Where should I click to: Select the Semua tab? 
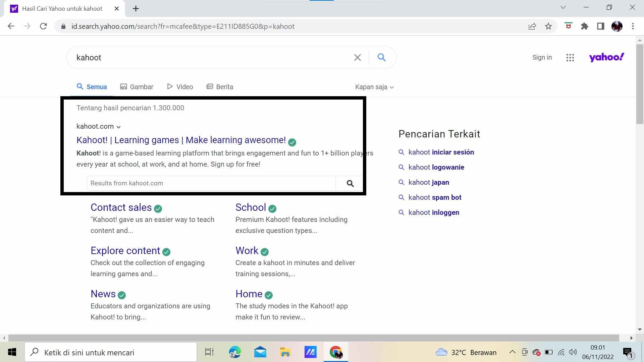pos(92,87)
